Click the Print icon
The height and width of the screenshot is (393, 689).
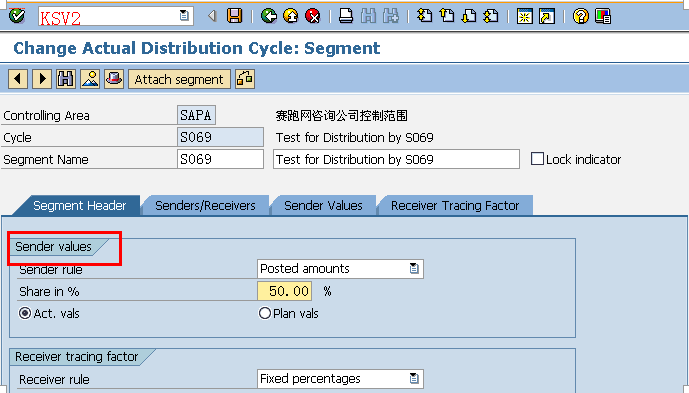click(x=346, y=16)
